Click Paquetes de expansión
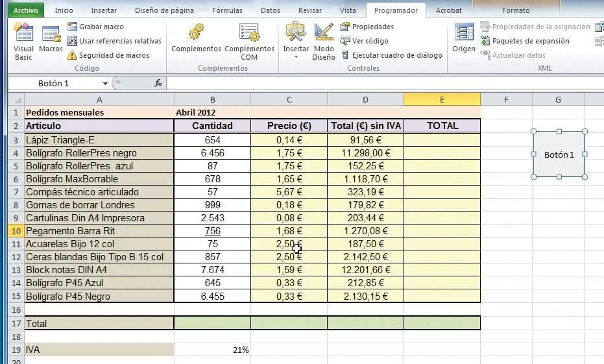The height and width of the screenshot is (364, 604). pyautogui.click(x=530, y=41)
